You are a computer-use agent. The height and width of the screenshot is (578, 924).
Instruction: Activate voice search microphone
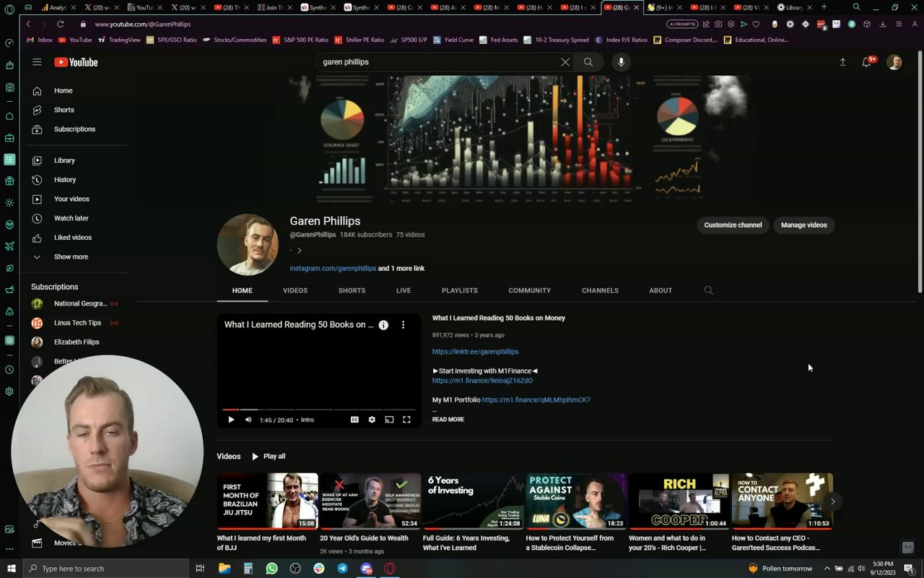click(x=621, y=62)
